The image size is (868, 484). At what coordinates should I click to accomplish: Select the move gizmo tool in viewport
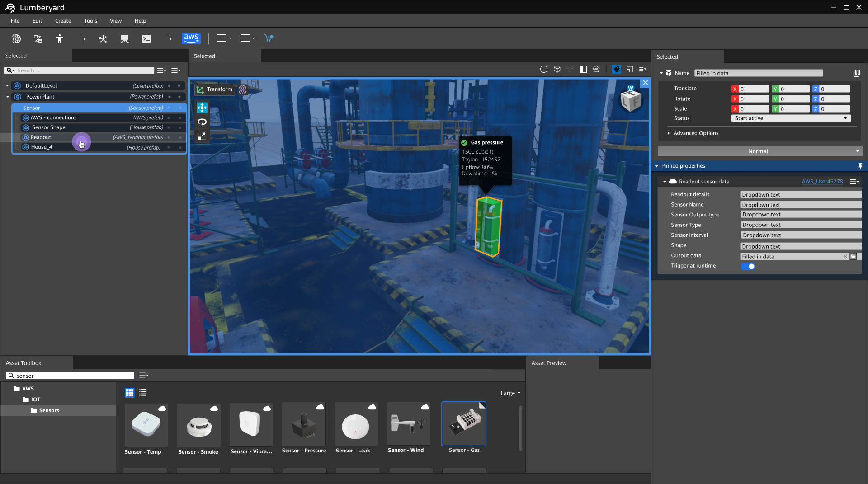click(202, 108)
